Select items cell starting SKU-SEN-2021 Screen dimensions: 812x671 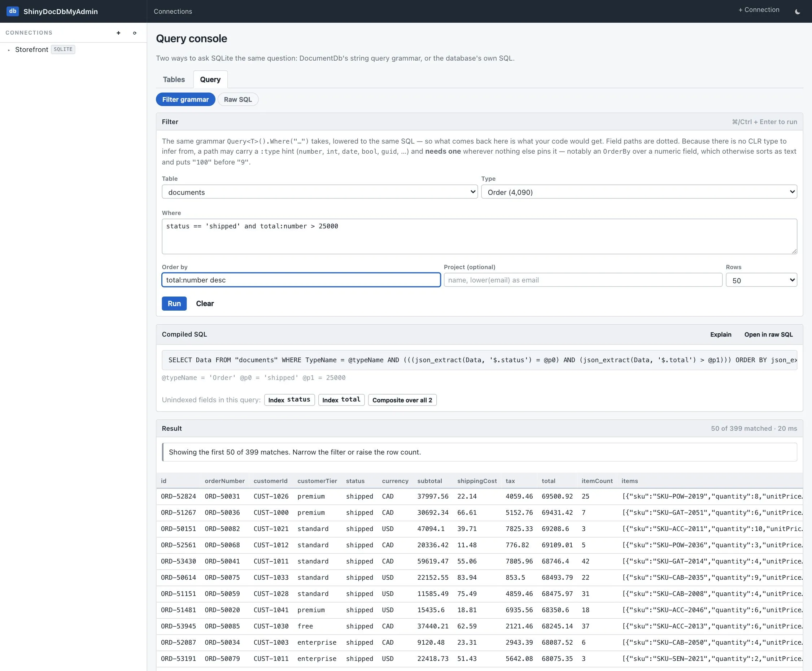point(712,659)
